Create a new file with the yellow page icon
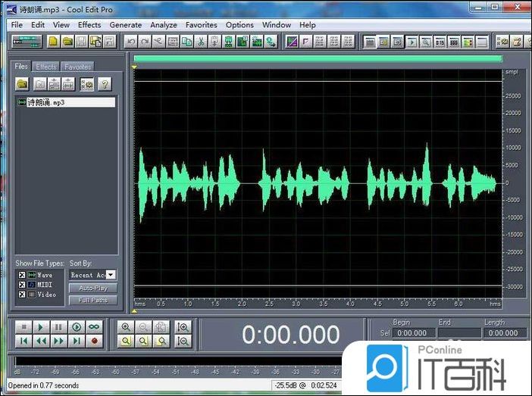 (53, 42)
